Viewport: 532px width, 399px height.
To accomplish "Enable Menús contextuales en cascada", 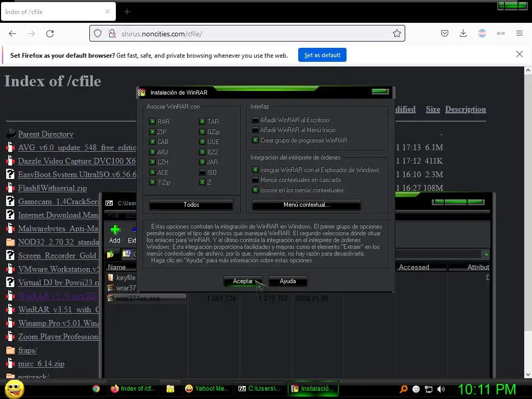I will pos(255,179).
